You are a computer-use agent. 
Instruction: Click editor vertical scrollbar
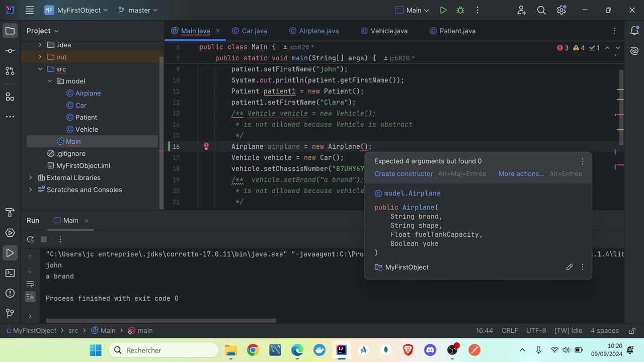click(621, 108)
